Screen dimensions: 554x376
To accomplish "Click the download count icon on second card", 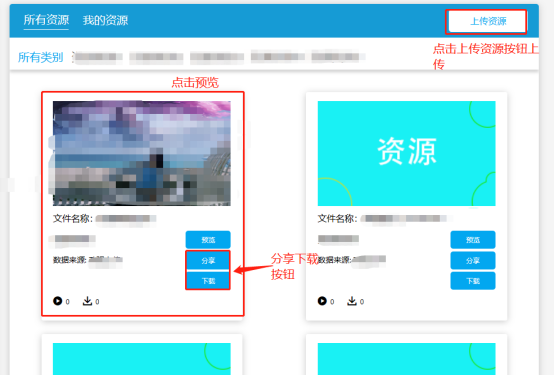I will tap(352, 301).
